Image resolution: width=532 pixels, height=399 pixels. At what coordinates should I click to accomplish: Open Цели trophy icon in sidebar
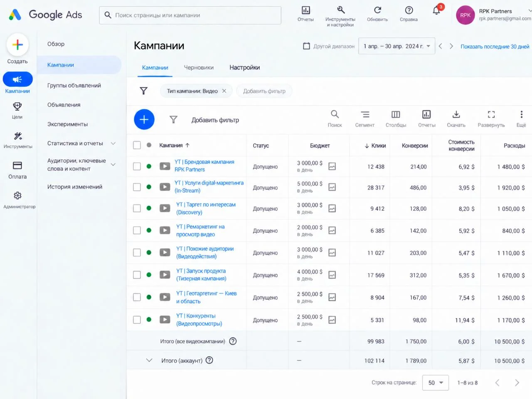[x=17, y=106]
